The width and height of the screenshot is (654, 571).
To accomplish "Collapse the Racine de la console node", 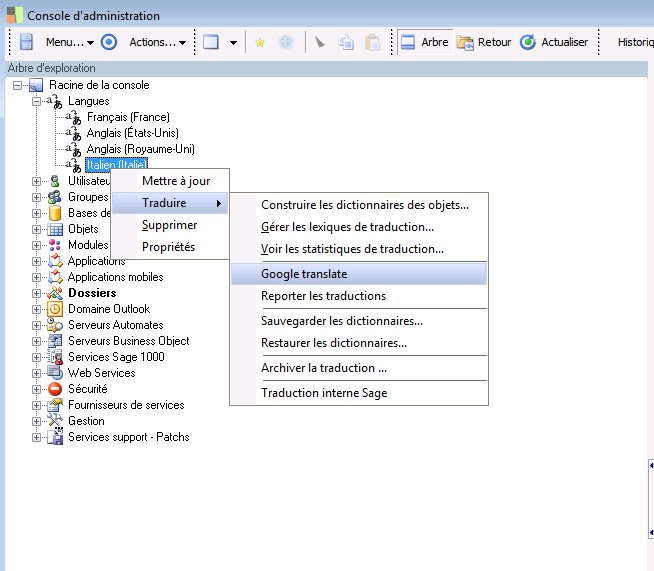I will point(17,86).
